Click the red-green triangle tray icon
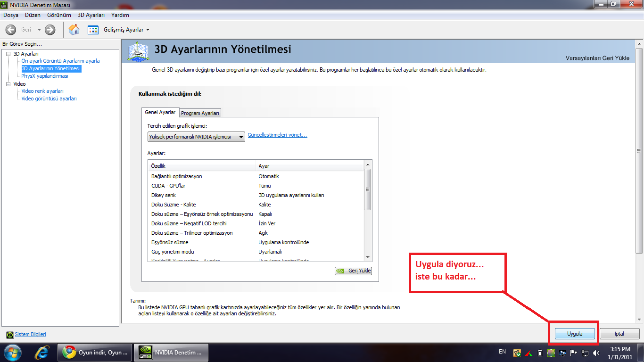The image size is (644, 362). click(529, 353)
